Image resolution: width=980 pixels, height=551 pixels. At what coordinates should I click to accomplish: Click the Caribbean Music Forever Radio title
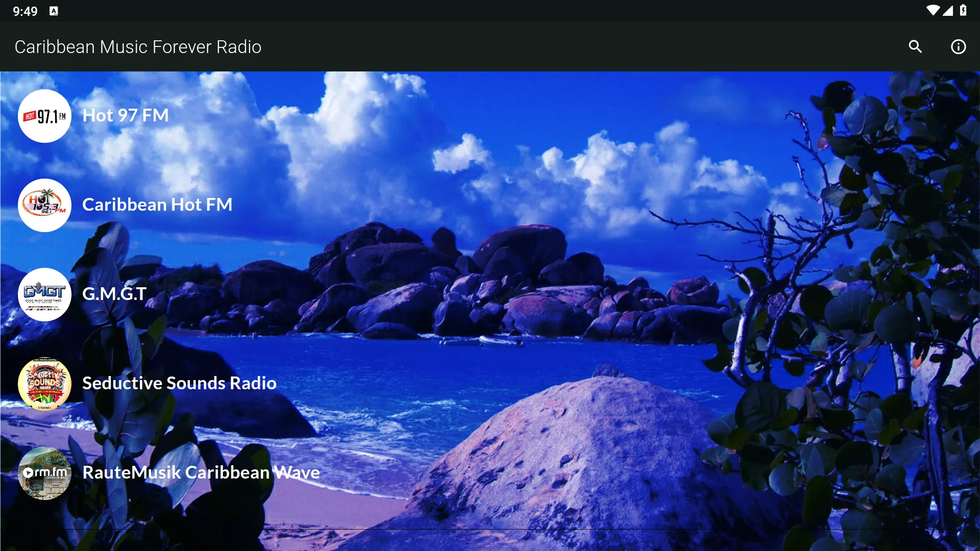138,47
